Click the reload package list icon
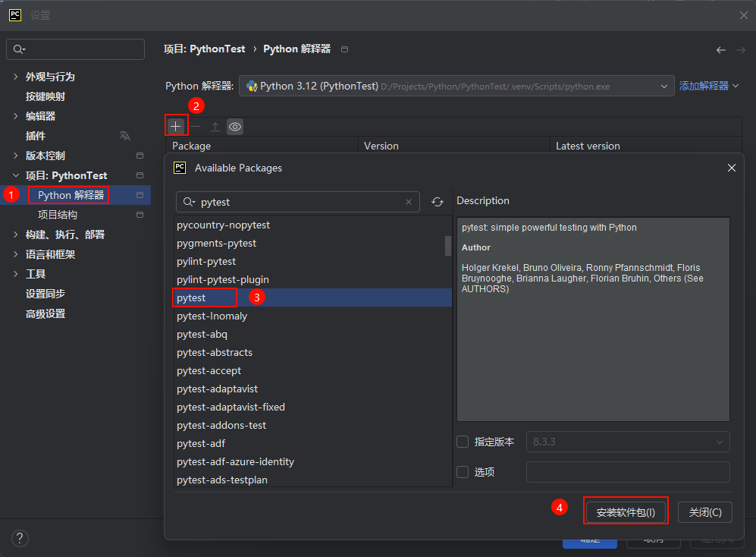Viewport: 756px width, 557px height. pos(438,202)
